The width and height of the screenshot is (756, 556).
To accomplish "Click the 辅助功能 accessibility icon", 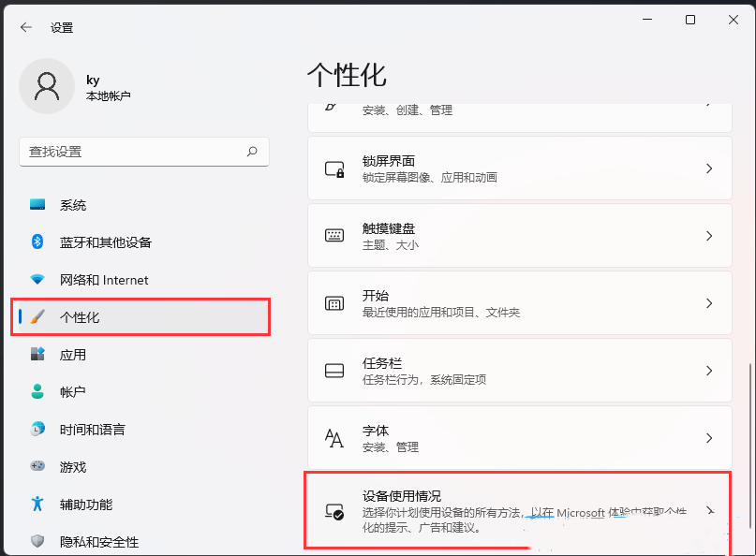I will [x=37, y=505].
